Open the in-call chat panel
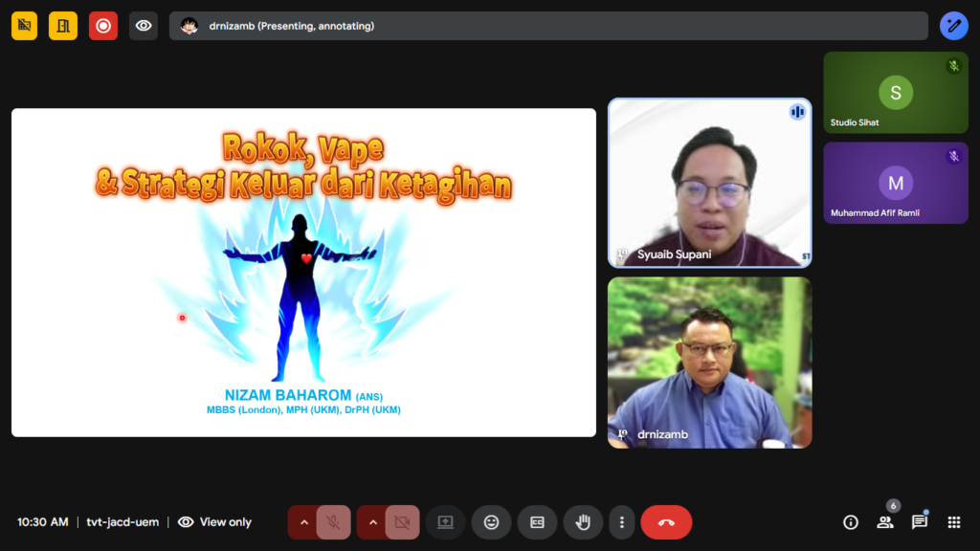The height and width of the screenshot is (551, 980). point(920,522)
